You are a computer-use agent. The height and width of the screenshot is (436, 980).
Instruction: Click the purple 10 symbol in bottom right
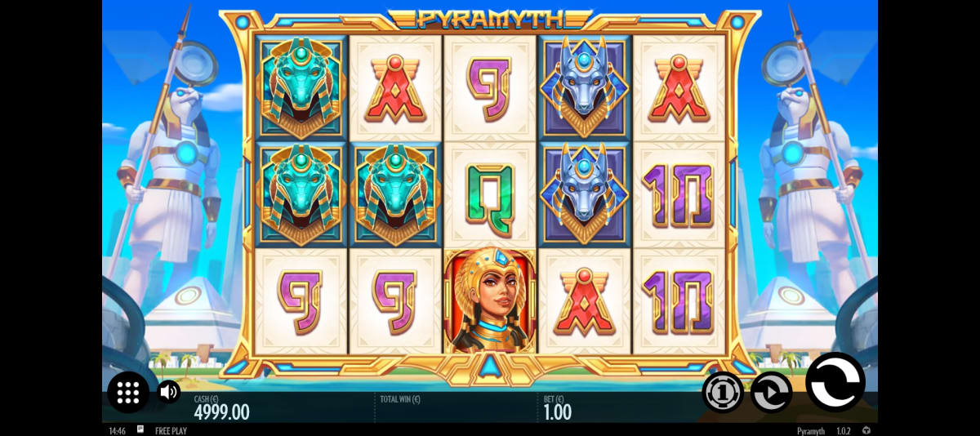(x=679, y=300)
